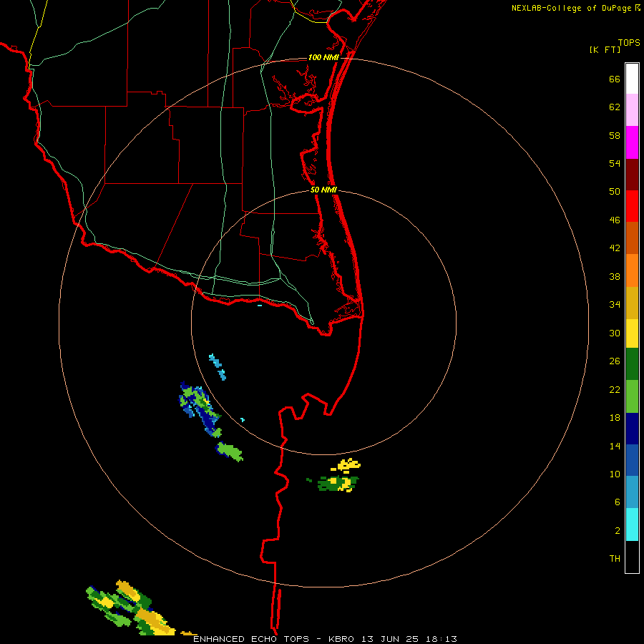The height and width of the screenshot is (644, 644).
Task: Click the white swatch in the tops legend
Action: (x=632, y=79)
